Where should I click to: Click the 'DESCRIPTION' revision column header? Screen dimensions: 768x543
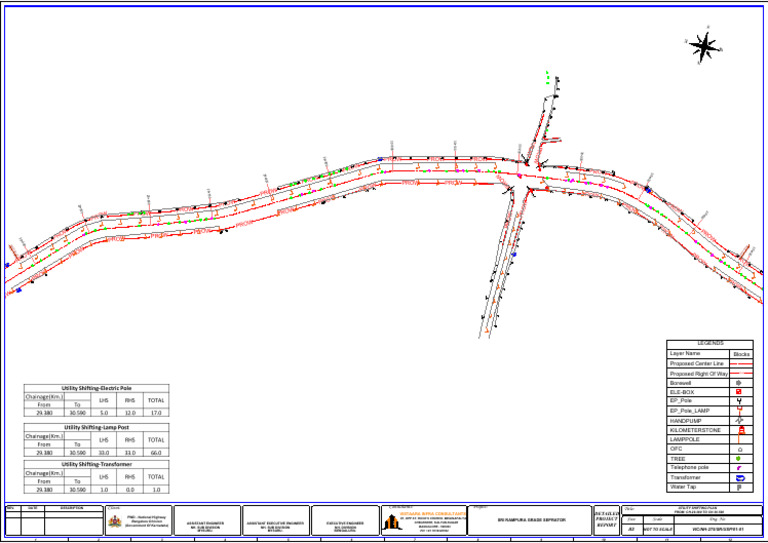[x=73, y=508]
